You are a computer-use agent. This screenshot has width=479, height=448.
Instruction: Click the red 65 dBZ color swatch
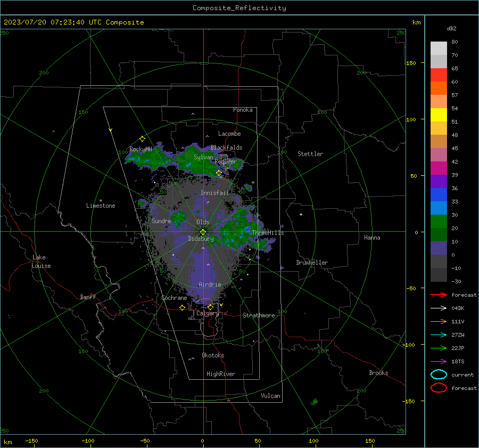point(439,75)
